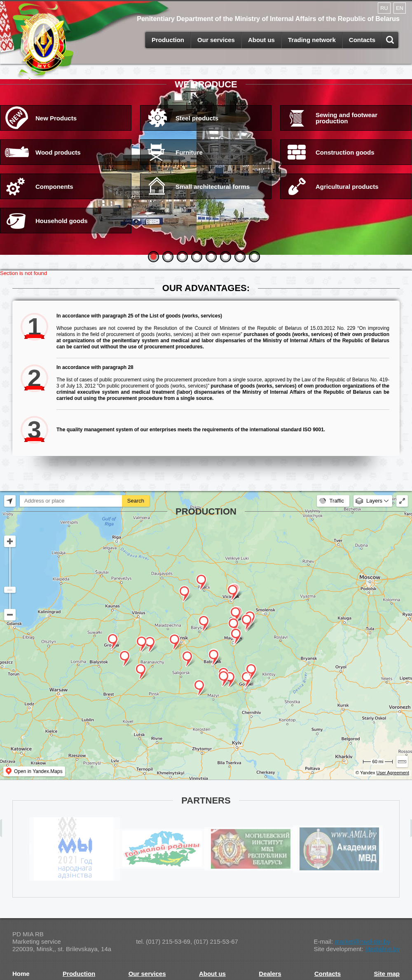The height and width of the screenshot is (980, 412).
Task: Open the Yandex User Agreement link
Action: click(x=393, y=773)
